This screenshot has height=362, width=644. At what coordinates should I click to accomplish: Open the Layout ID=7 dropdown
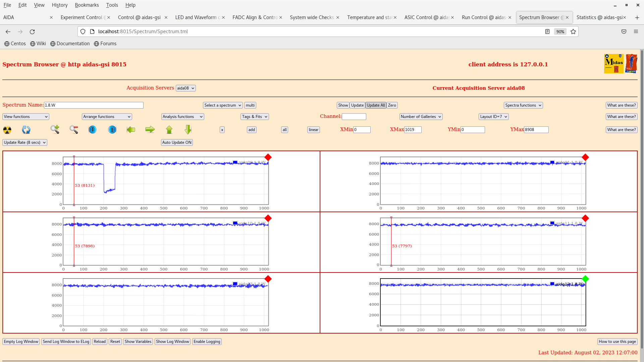point(493,117)
